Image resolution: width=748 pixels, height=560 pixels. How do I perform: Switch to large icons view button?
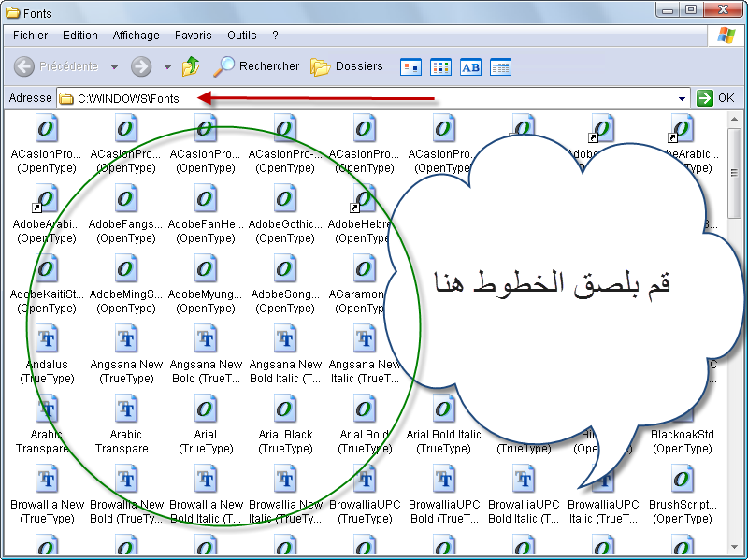point(410,67)
